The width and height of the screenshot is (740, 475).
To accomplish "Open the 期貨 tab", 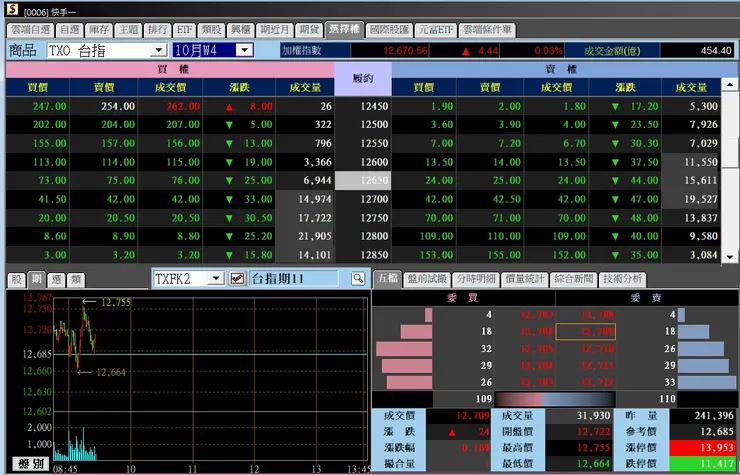I will [x=309, y=30].
